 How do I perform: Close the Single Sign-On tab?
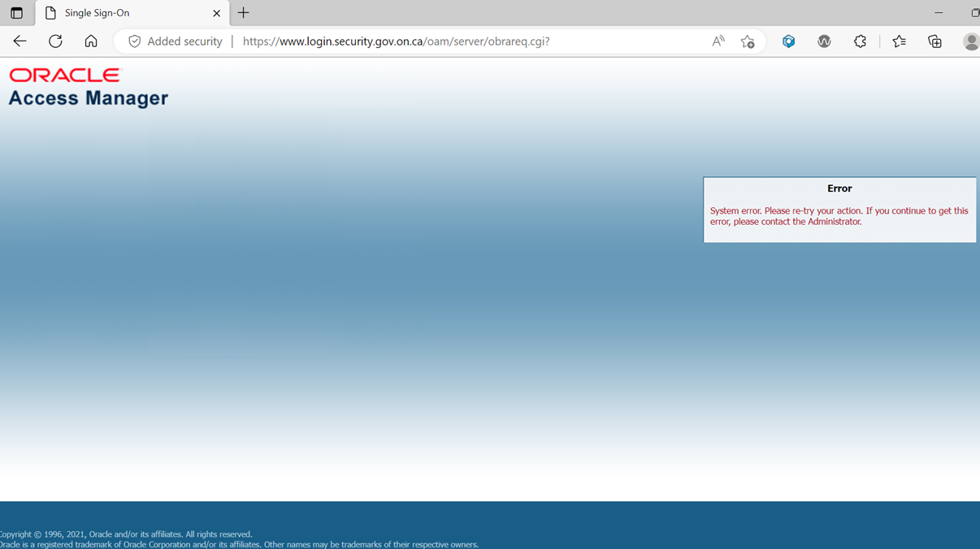tap(216, 13)
